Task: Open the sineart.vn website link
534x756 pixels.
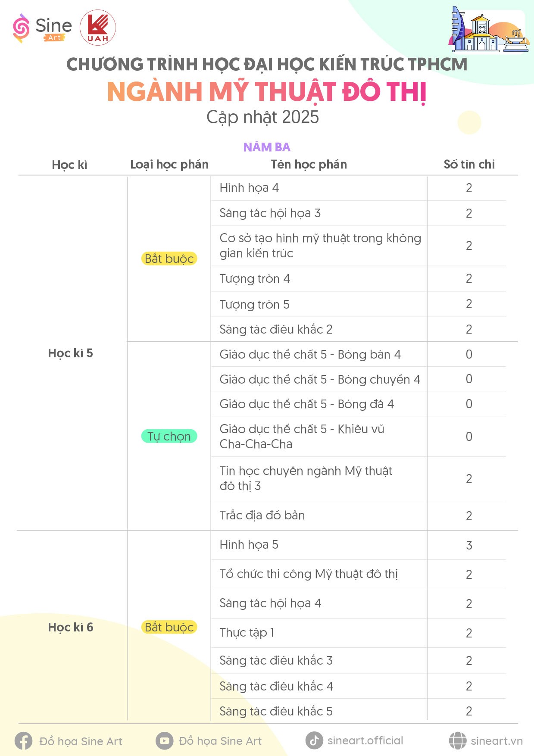Action: [497, 741]
